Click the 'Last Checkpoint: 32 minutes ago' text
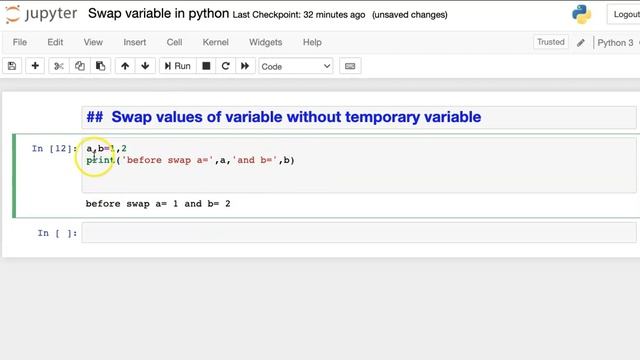This screenshot has width=640, height=360. pos(299,15)
